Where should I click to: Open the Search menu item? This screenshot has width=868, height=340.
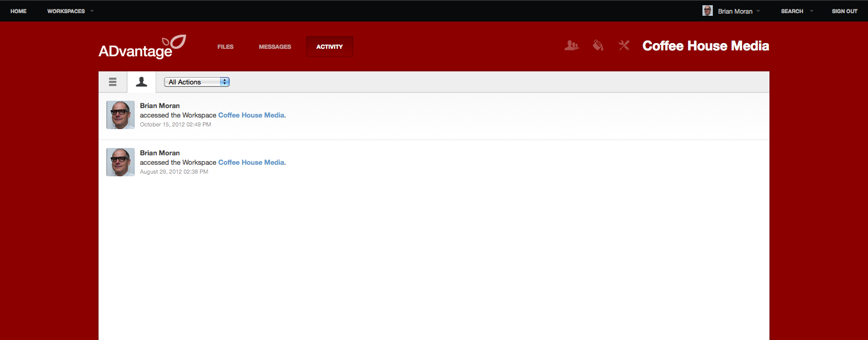[x=792, y=11]
